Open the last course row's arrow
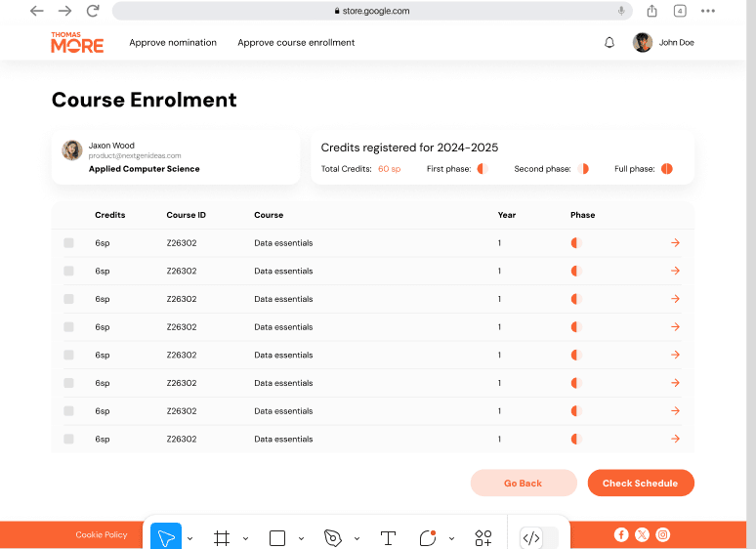 [x=676, y=439]
